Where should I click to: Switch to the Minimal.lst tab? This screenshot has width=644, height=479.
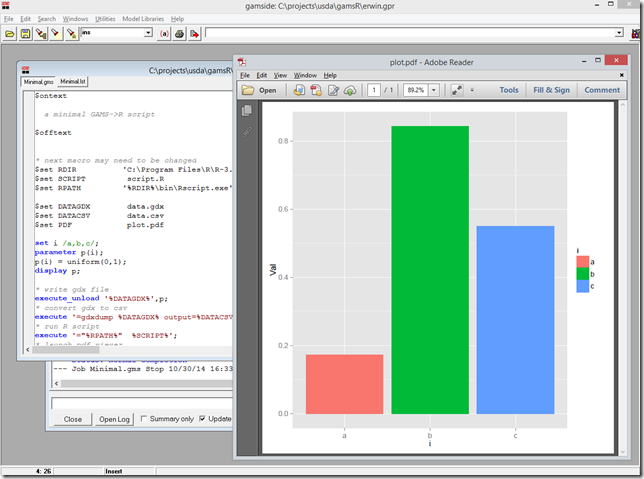click(73, 82)
